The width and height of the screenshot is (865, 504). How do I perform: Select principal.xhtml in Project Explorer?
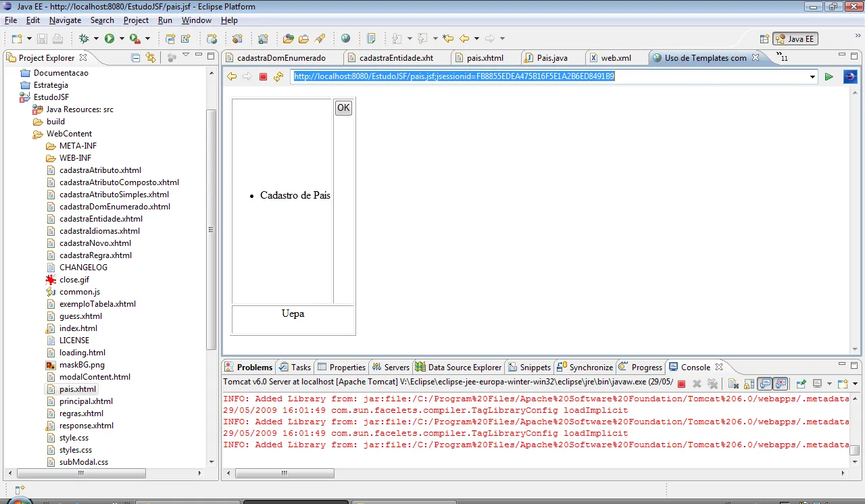coord(86,401)
